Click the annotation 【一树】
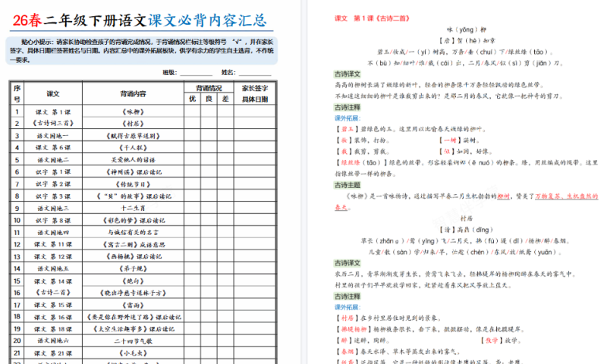Viewport: 607px width, 364px height. click(450, 140)
